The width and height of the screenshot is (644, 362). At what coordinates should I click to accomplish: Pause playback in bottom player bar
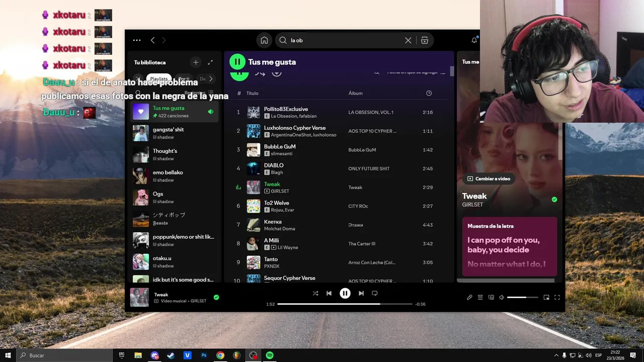pyautogui.click(x=345, y=293)
